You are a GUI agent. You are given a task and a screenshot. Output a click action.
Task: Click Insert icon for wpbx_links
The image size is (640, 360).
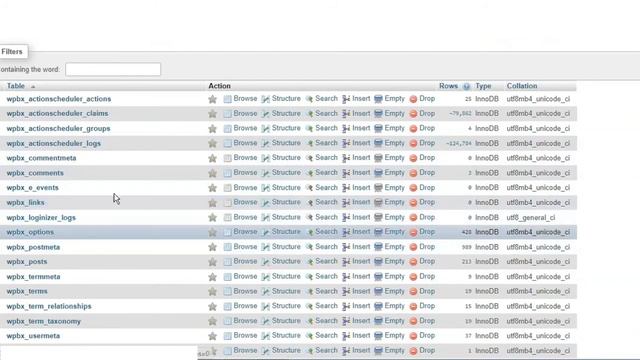346,202
